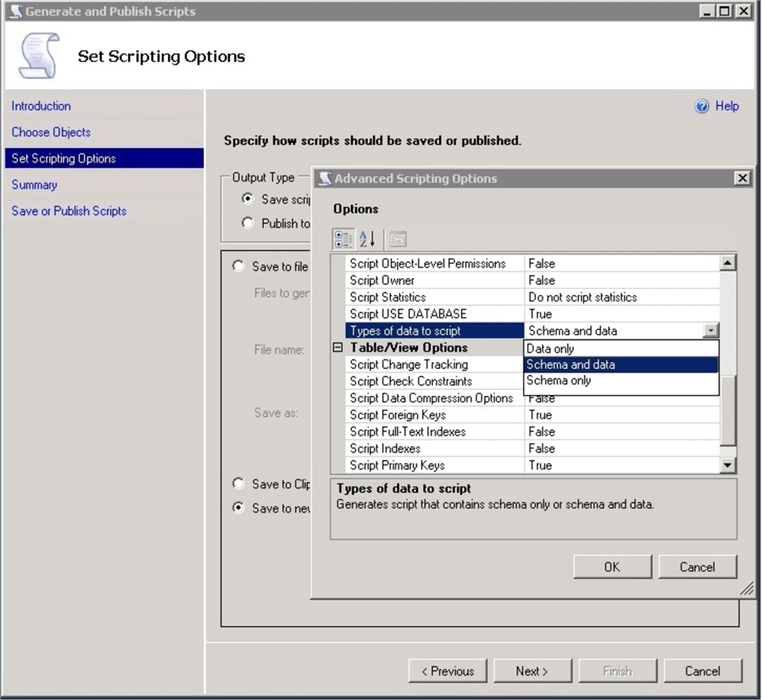Select Schema only in the dropdown list
The image size is (763, 700).
coord(559,381)
